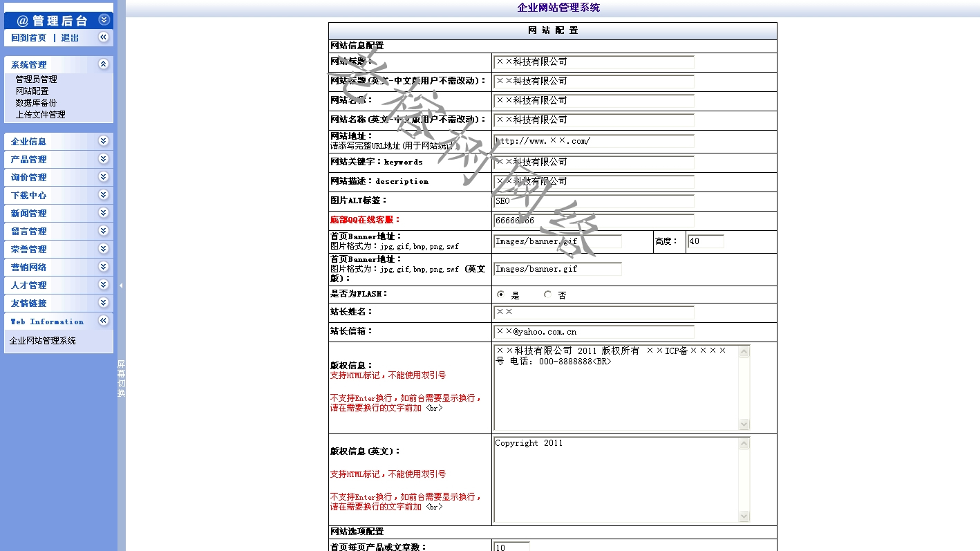Click the 网站名称 English version field

(594, 120)
